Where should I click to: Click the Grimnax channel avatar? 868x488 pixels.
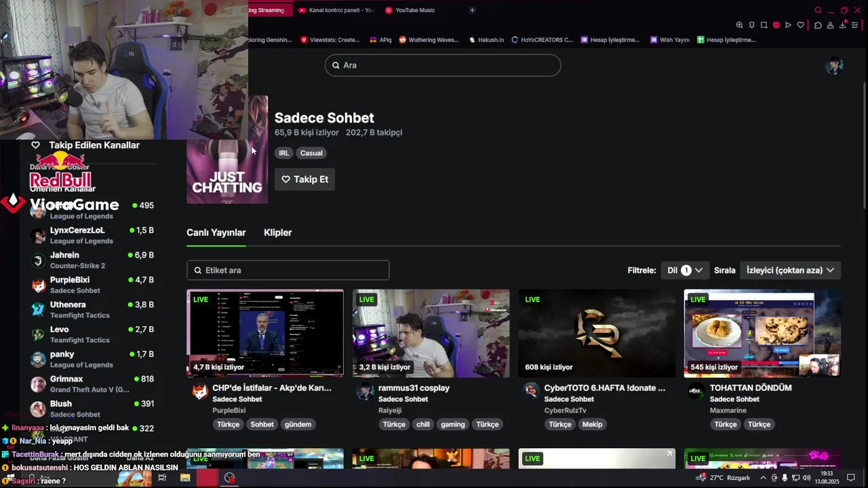(x=39, y=384)
